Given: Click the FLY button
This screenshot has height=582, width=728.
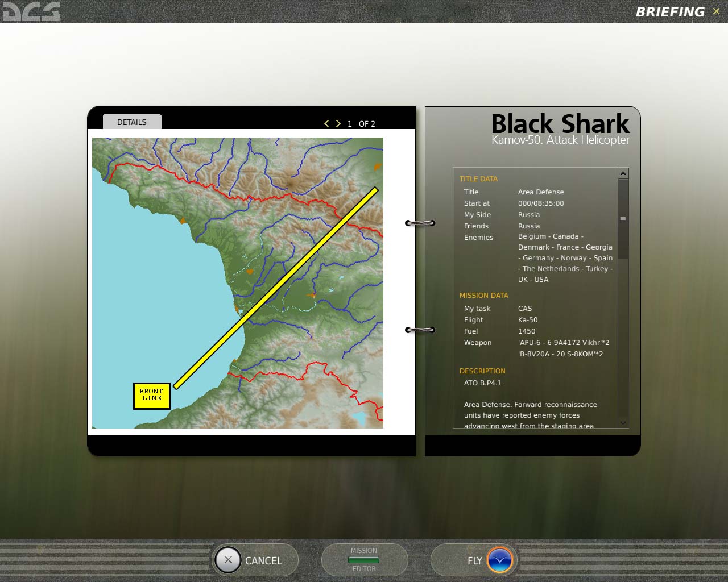Looking at the screenshot, I should click(x=473, y=560).
